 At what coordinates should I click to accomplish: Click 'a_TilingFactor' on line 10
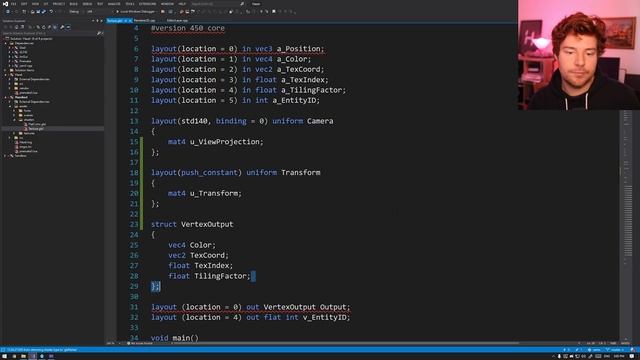[x=311, y=90]
